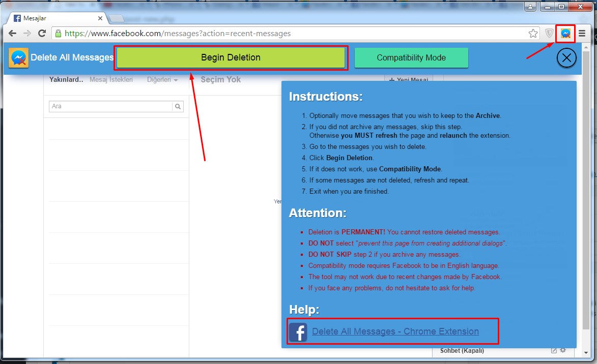Open Delete All Messages - Chrome Extension link
This screenshot has height=364, width=597.
tap(395, 332)
